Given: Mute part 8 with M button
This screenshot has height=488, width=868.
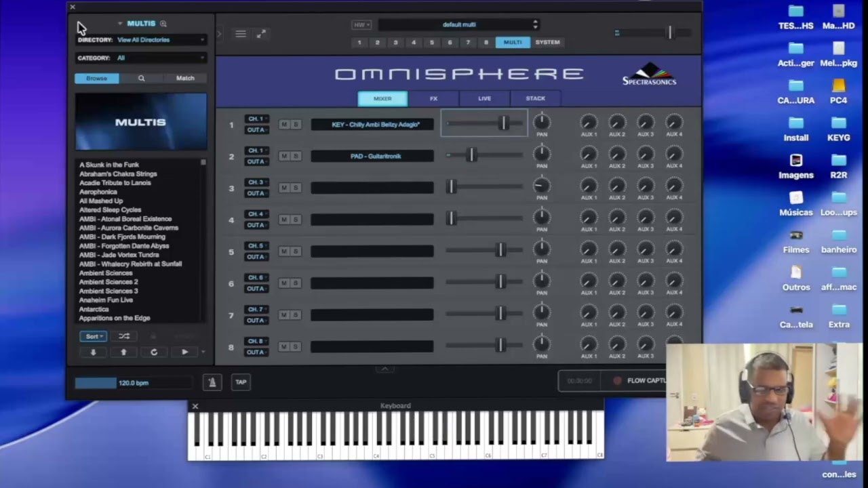Looking at the screenshot, I should [x=284, y=346].
